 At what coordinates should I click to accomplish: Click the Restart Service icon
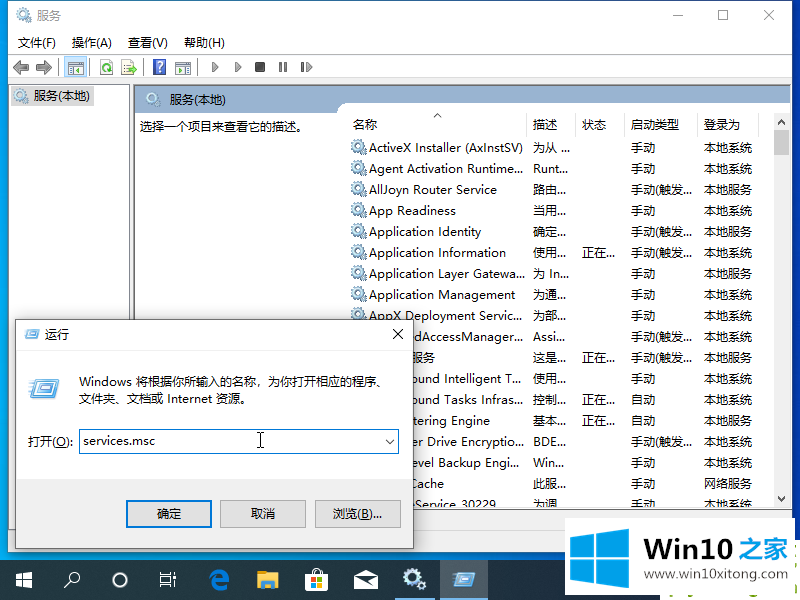point(306,67)
